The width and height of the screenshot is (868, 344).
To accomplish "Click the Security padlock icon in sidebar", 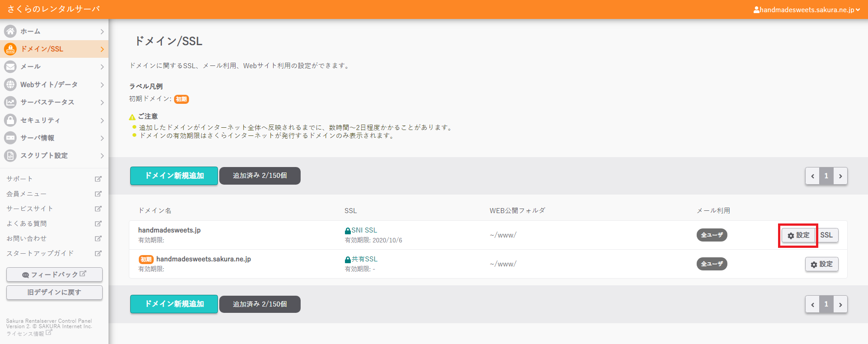I will 10,120.
